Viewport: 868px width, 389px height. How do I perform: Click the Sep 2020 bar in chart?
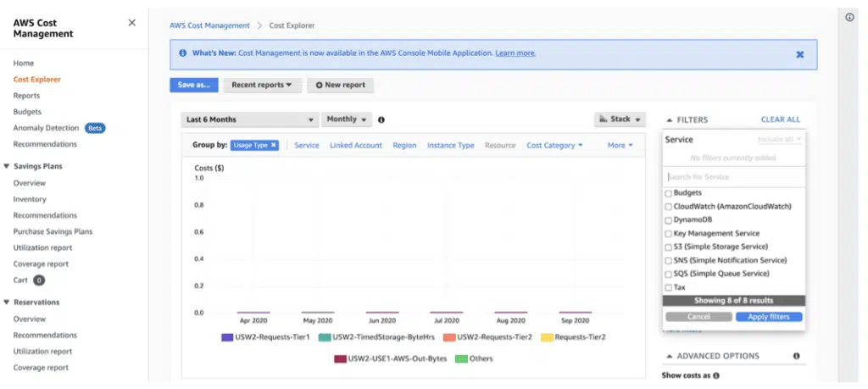click(576, 312)
